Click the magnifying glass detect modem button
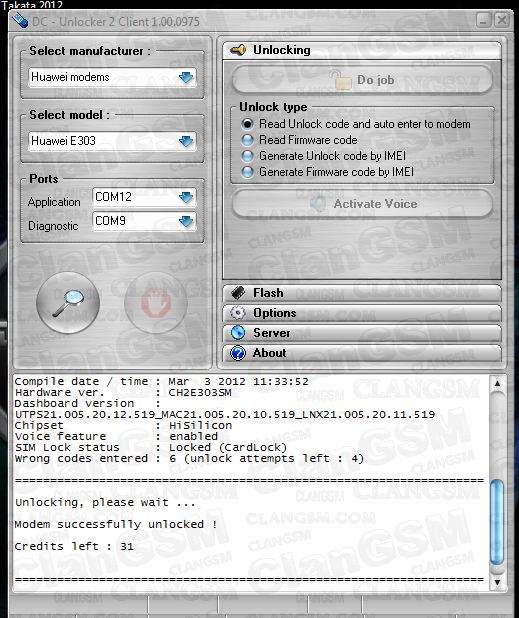519x618 pixels. (68, 303)
